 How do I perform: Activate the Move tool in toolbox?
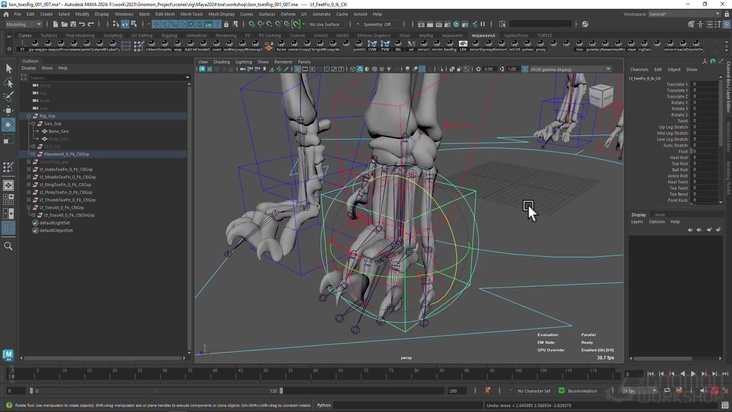tap(8, 111)
